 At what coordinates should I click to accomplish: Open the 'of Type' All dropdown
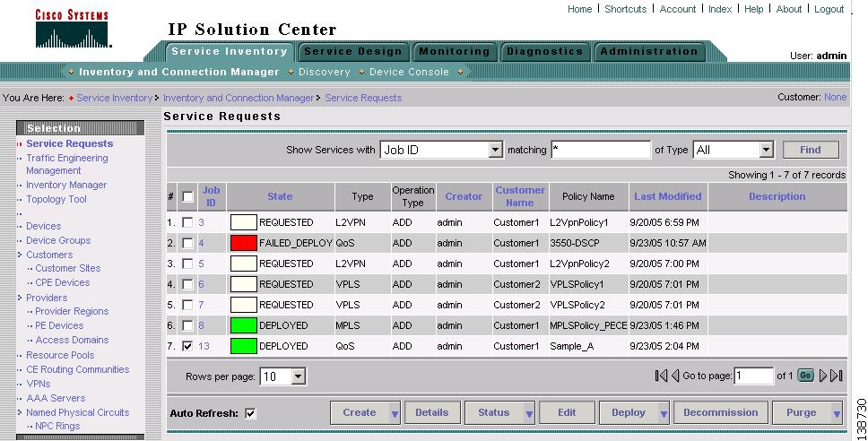[766, 150]
